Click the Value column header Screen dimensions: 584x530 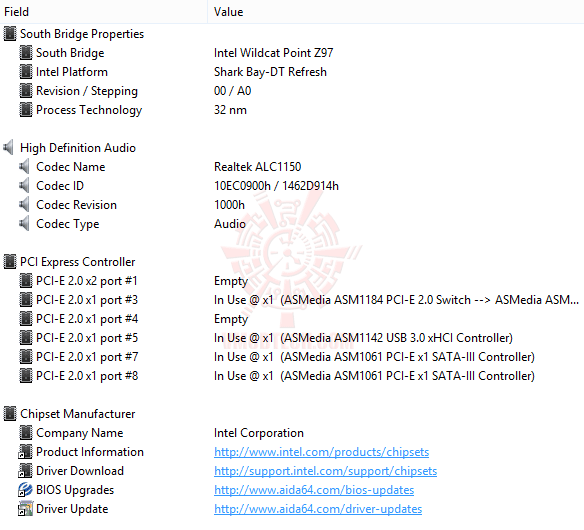396,12
